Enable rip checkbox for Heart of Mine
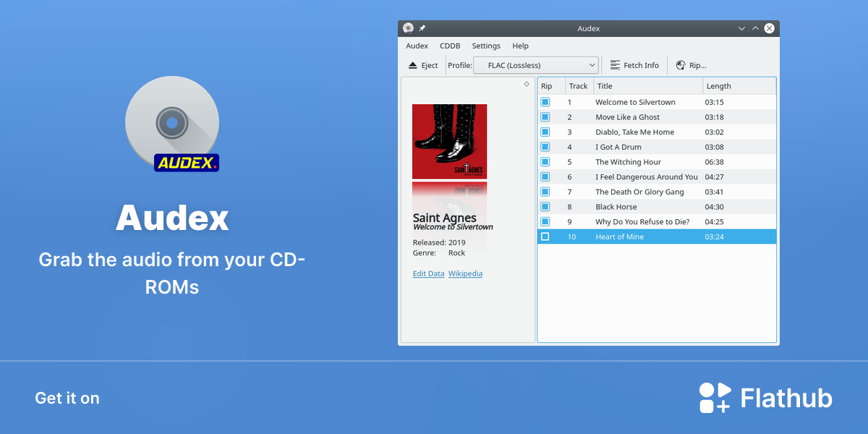 coord(545,237)
